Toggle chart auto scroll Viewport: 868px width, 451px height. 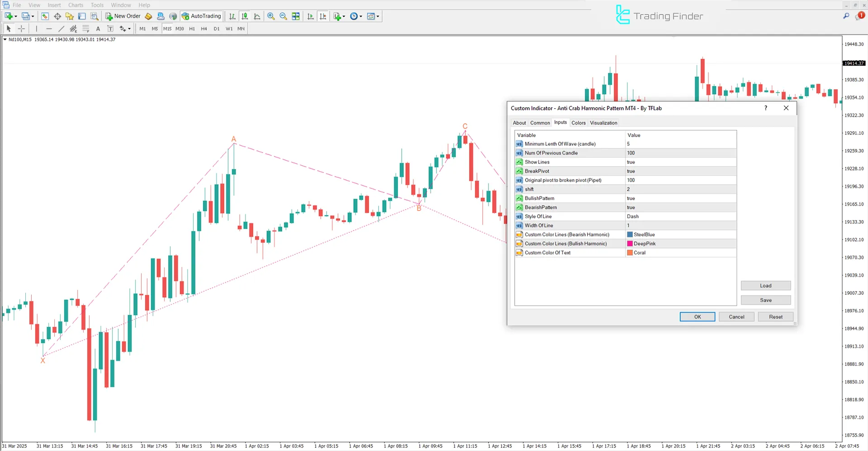(x=310, y=16)
